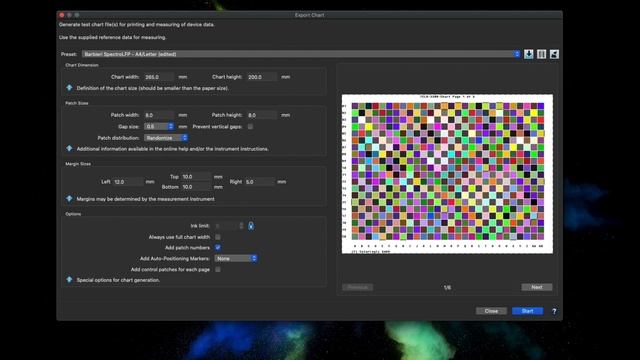
Task: Click the Right margin field
Action: [260, 182]
